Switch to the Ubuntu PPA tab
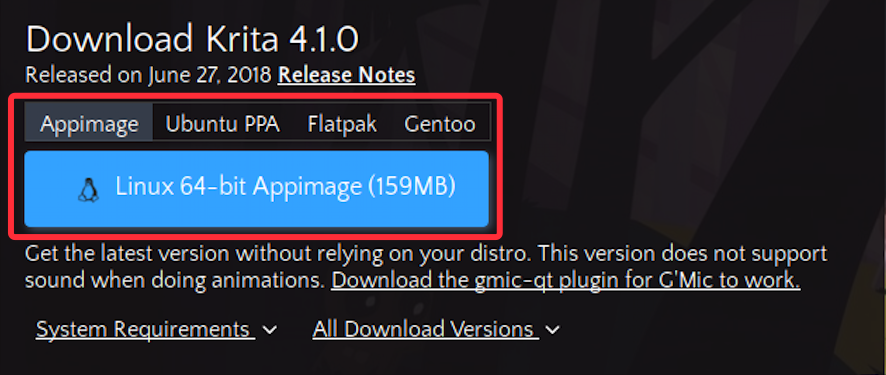The width and height of the screenshot is (886, 375). point(223,124)
